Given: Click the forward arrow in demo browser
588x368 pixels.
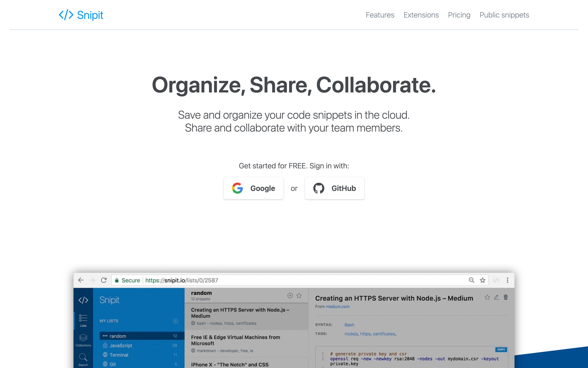Looking at the screenshot, I should click(92, 280).
